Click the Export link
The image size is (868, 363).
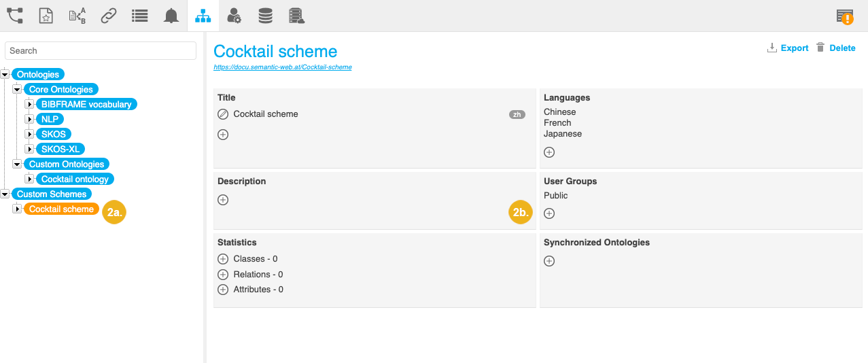tap(795, 48)
